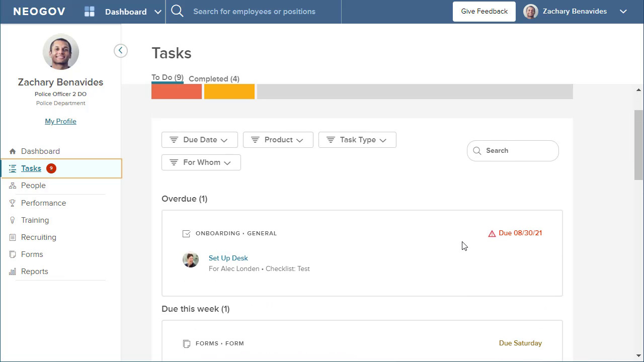Expand the Due Date filter dropdown

click(x=199, y=140)
